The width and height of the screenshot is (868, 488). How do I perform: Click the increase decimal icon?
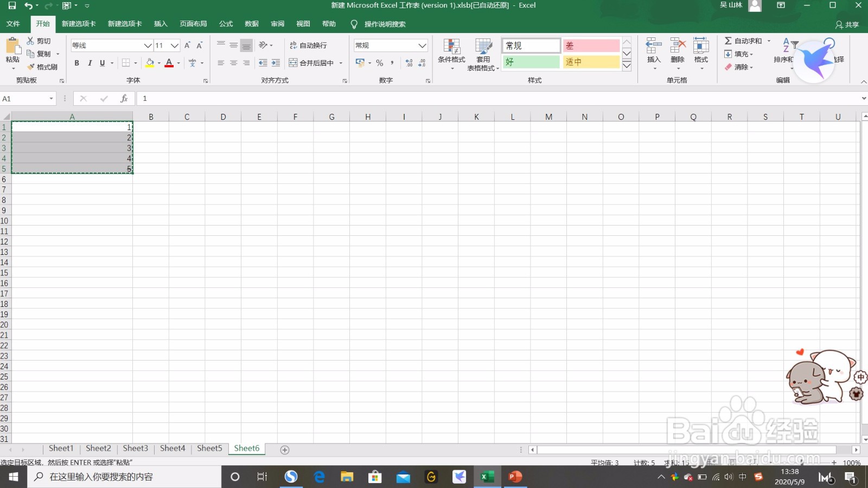point(409,63)
